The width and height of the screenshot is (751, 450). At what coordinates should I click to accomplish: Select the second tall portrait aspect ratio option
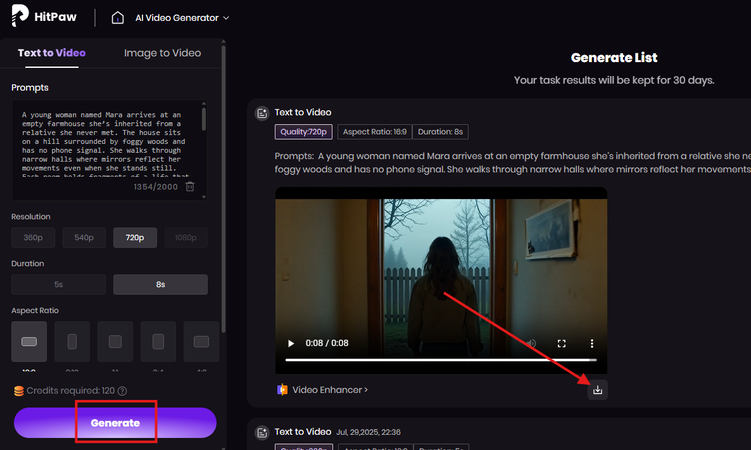coord(72,341)
